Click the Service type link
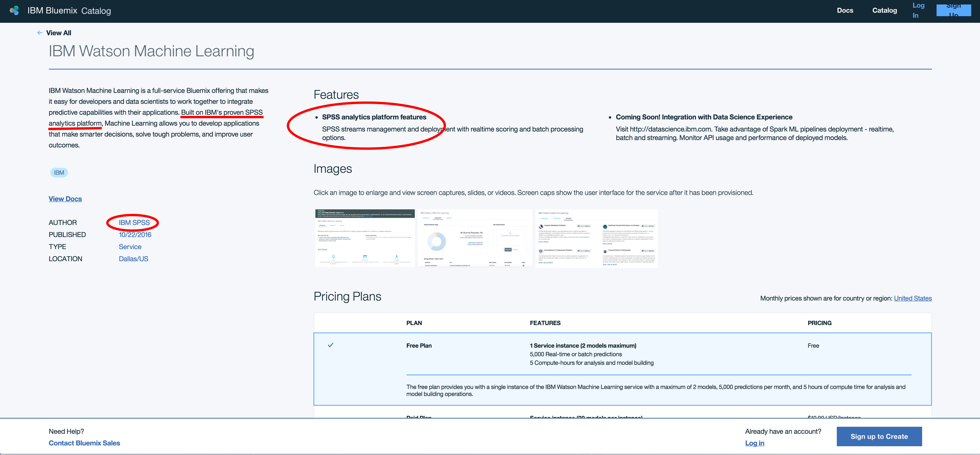 (x=130, y=247)
